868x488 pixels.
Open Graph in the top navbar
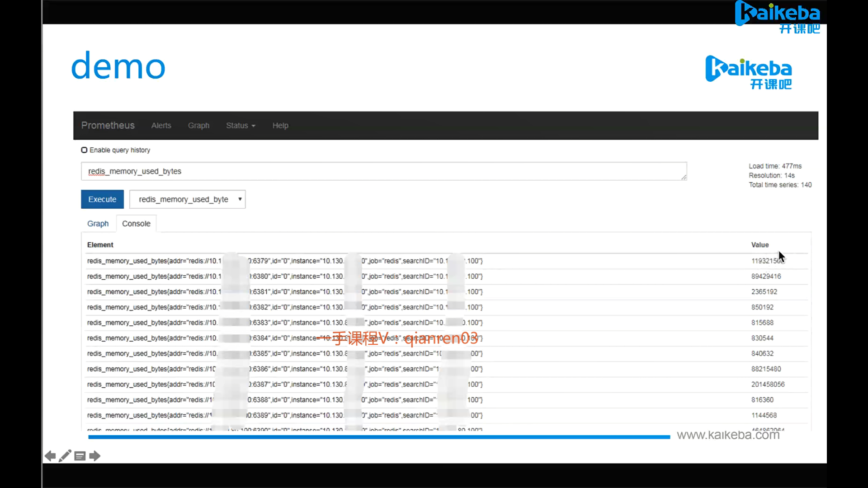(x=198, y=126)
